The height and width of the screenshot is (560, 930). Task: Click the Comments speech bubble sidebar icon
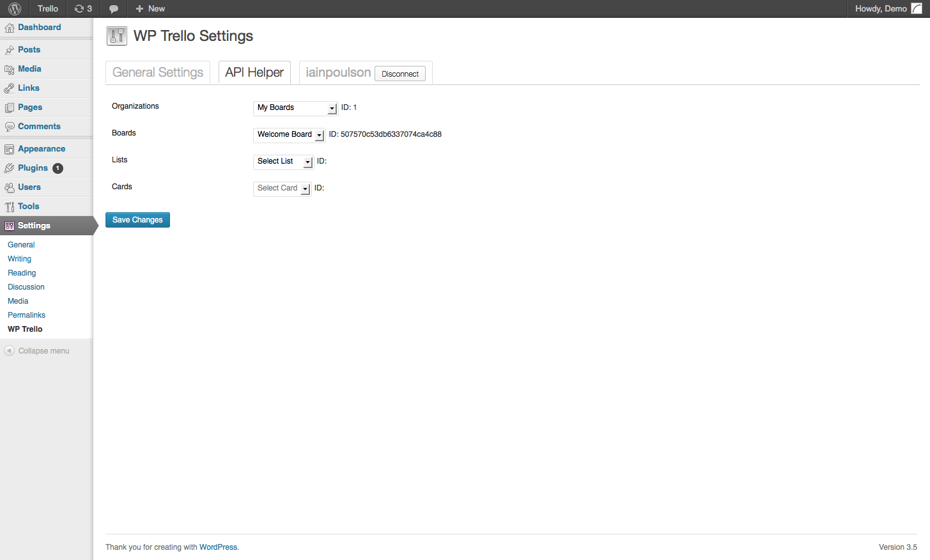10,127
